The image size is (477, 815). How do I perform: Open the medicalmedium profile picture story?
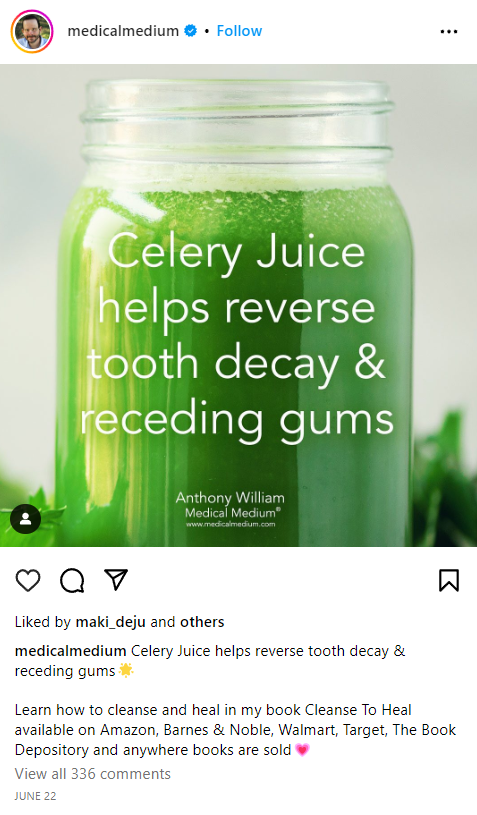click(x=32, y=31)
